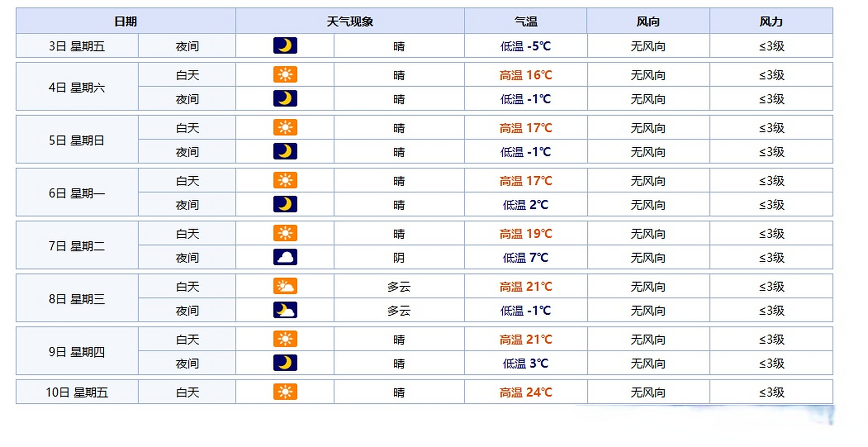Click 高温 21℃ in the 9日 row
Image resolution: width=868 pixels, height=447 pixels.
526,339
